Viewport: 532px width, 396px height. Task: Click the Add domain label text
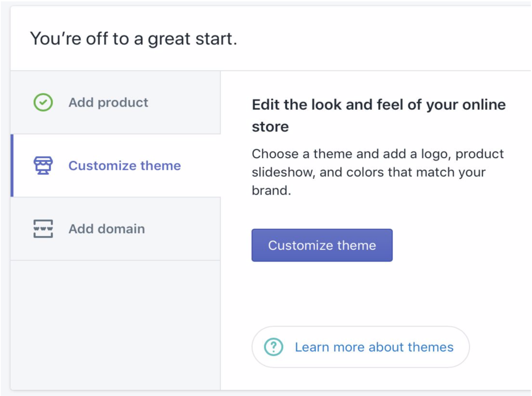tap(107, 228)
